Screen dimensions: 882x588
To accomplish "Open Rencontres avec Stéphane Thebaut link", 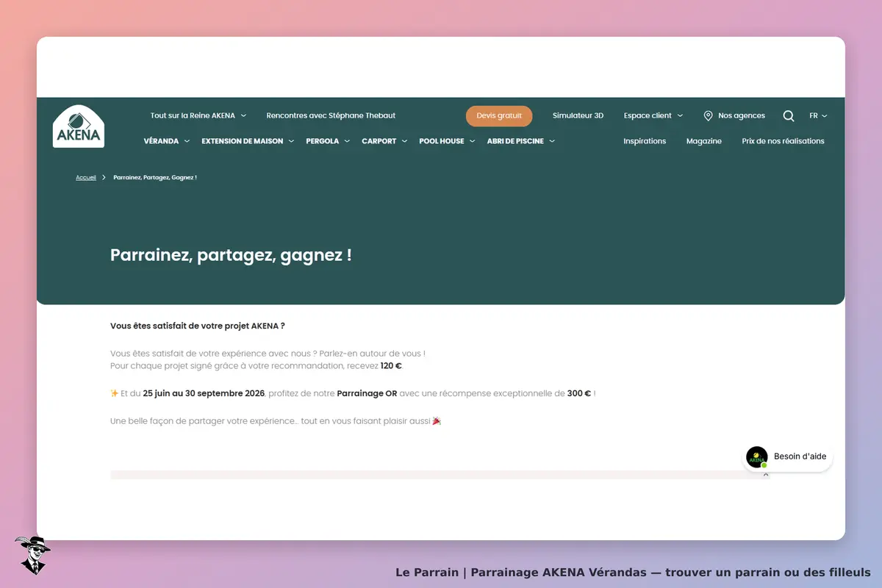I will [x=331, y=116].
